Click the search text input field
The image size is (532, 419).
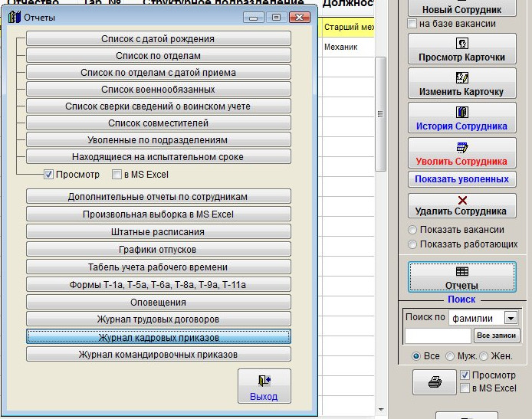pos(438,336)
